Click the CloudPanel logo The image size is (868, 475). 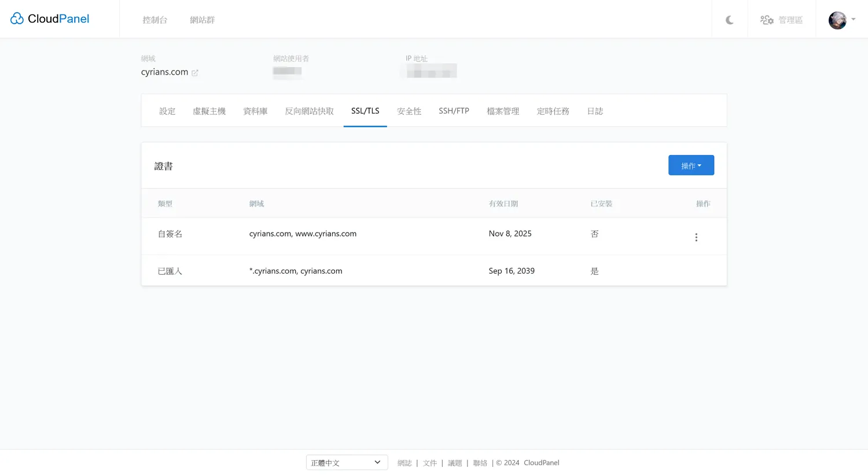[x=50, y=19]
